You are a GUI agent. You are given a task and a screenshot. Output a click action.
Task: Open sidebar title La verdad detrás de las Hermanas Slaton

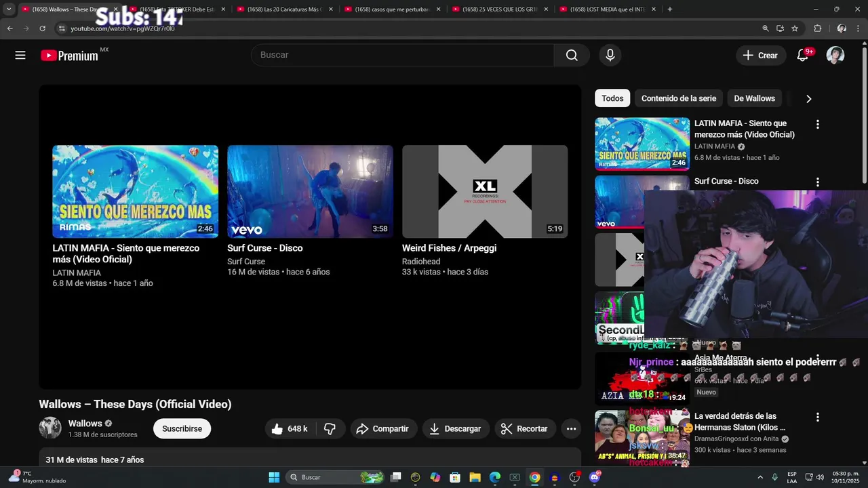(x=740, y=422)
